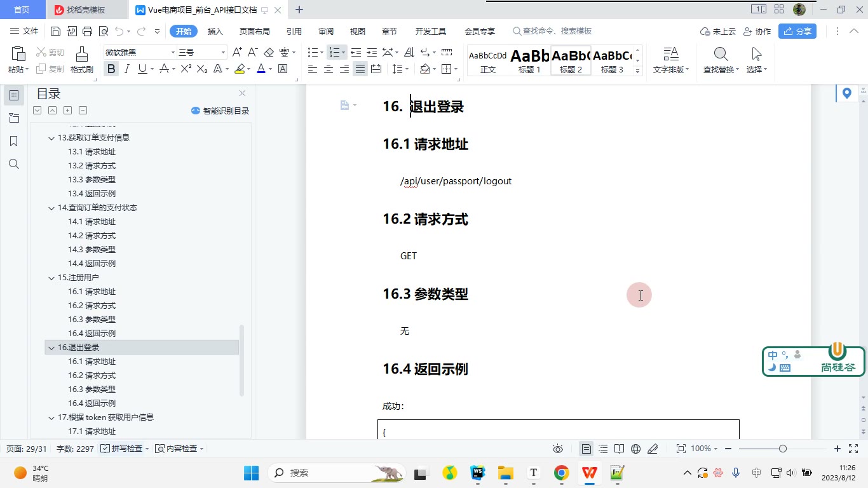Switch to the 找稻壳模板 tab
868x488 pixels.
pos(86,10)
